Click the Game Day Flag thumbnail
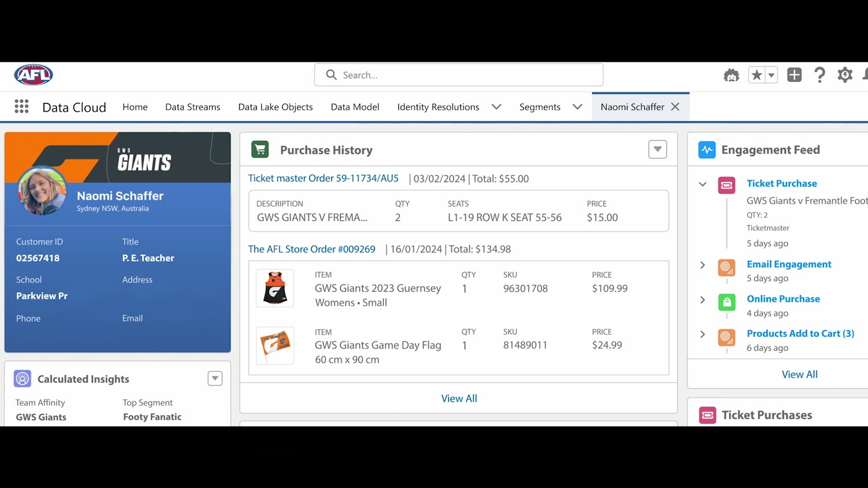Screen dimensions: 868x488 (275, 345)
